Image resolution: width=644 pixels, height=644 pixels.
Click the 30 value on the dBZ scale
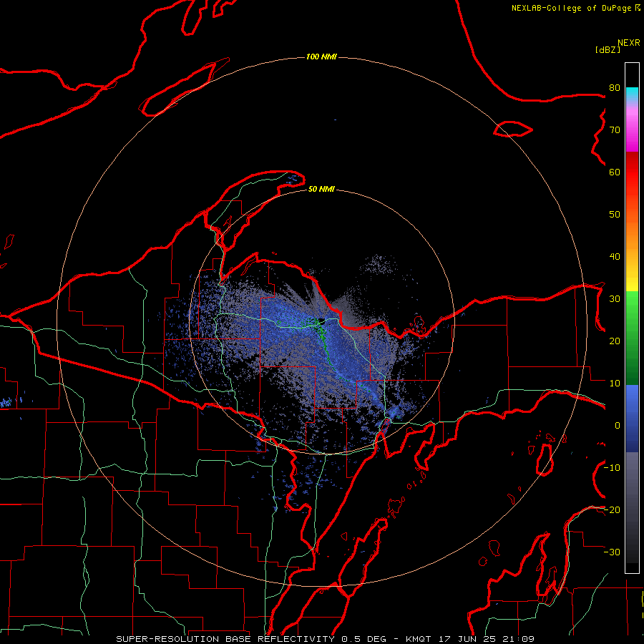(x=615, y=298)
